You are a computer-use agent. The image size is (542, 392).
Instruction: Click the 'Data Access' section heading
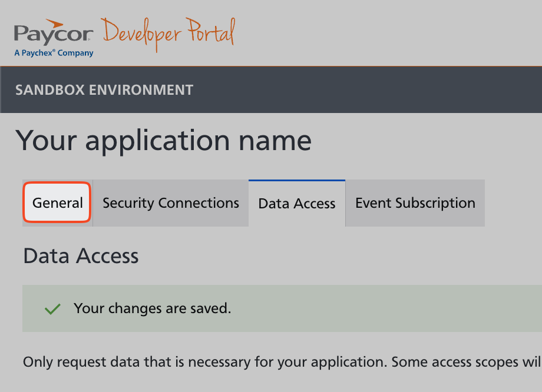point(81,256)
